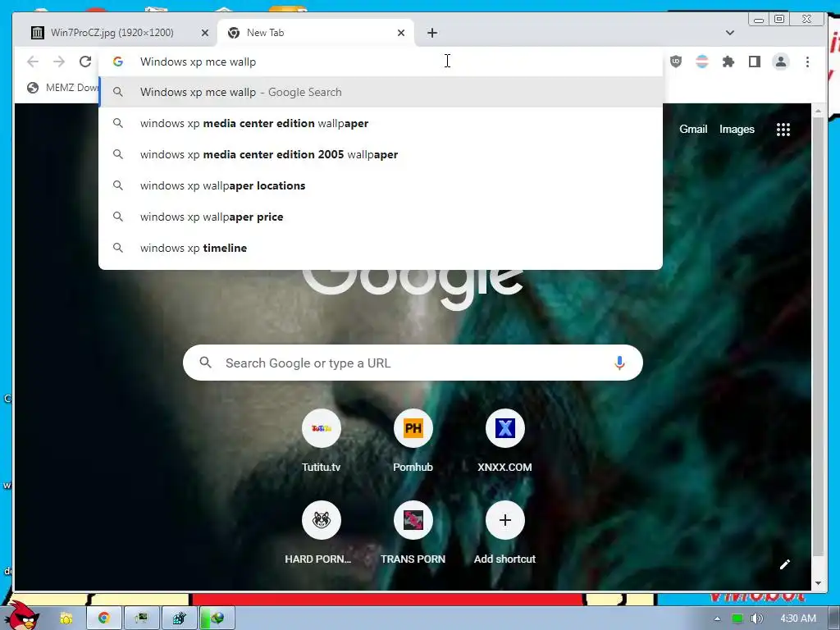Open the side panel icon in the toolbar
840x630 pixels.
coord(755,62)
